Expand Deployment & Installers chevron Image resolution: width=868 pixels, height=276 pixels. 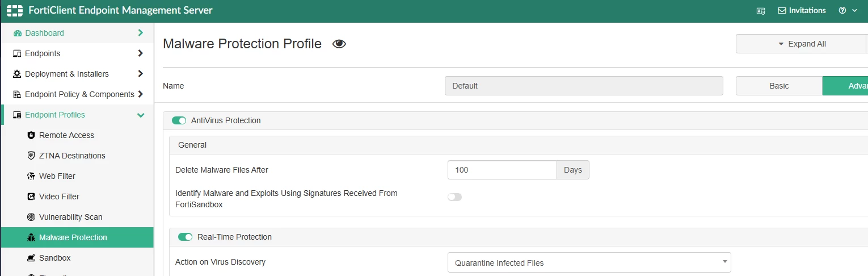point(141,74)
